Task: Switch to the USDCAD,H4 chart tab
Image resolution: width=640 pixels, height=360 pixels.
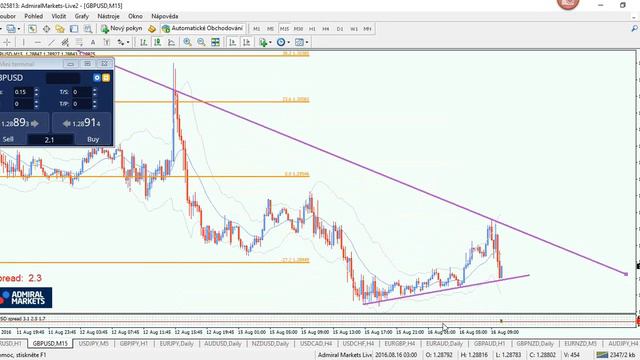Action: pyautogui.click(x=316, y=344)
